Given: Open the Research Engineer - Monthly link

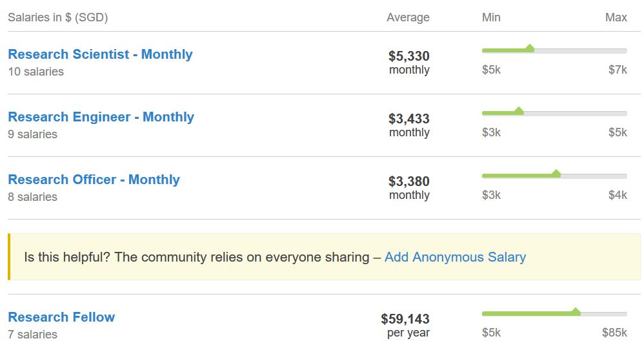Looking at the screenshot, I should coord(101,117).
